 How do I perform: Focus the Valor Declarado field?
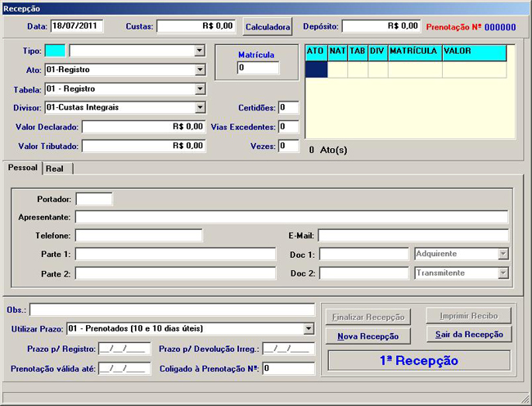[143, 127]
